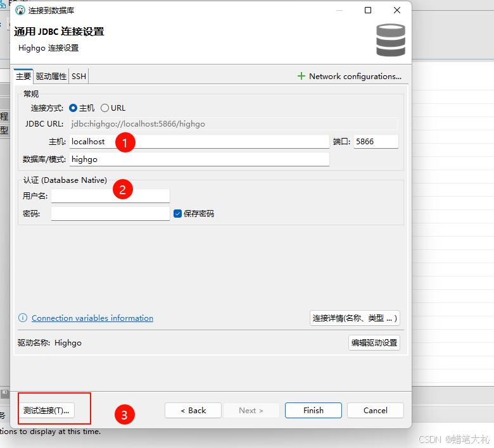Focus the 主机 localhost input field
This screenshot has height=448, width=494.
pos(199,142)
